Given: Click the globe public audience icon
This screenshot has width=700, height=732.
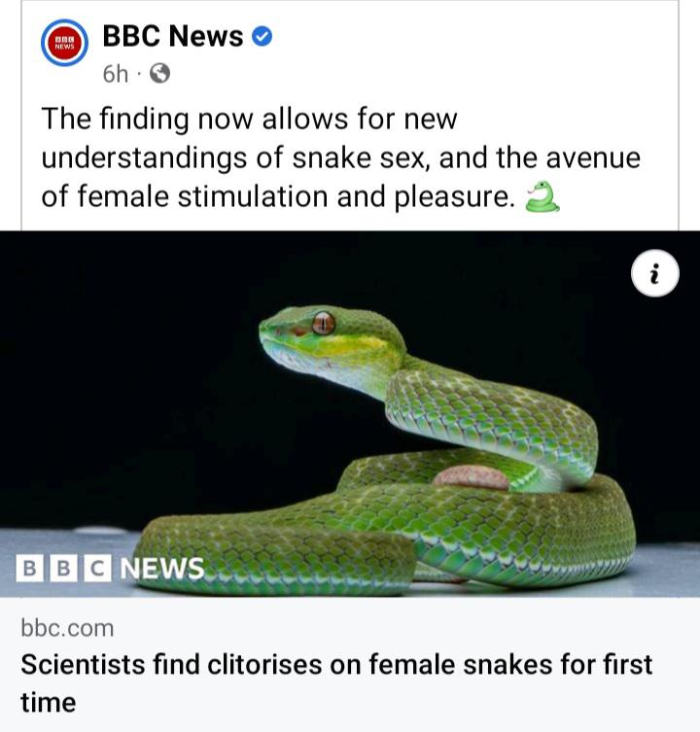Looking at the screenshot, I should pos(159,73).
